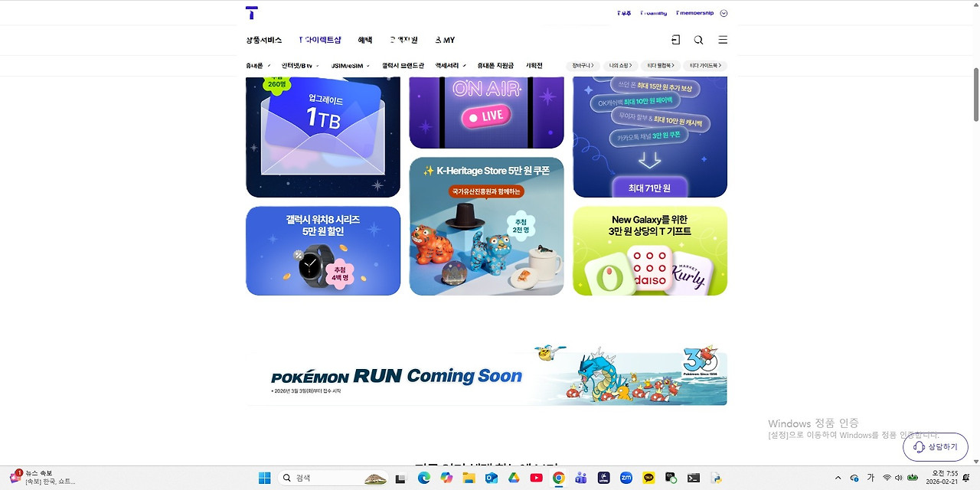The height and width of the screenshot is (490, 980).
Task: Open Microsoft Teams from the taskbar
Action: pos(581,478)
